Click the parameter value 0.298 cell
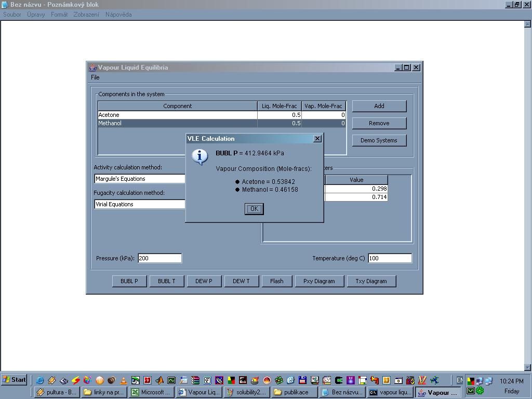The width and height of the screenshot is (532, 399). coord(356,189)
